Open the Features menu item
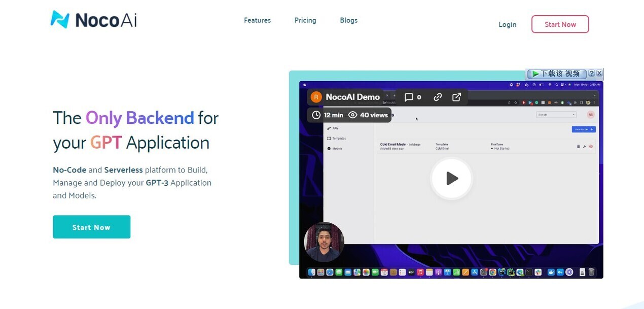The image size is (644, 309). click(257, 20)
